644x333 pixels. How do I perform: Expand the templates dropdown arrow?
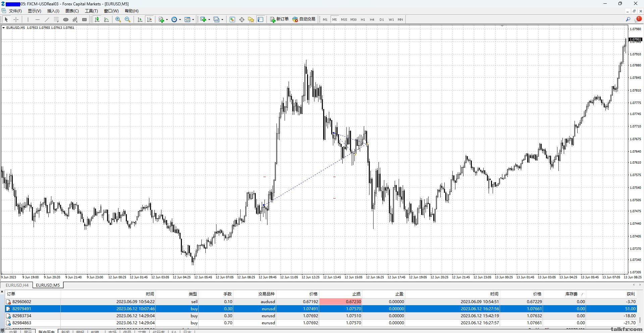193,19
